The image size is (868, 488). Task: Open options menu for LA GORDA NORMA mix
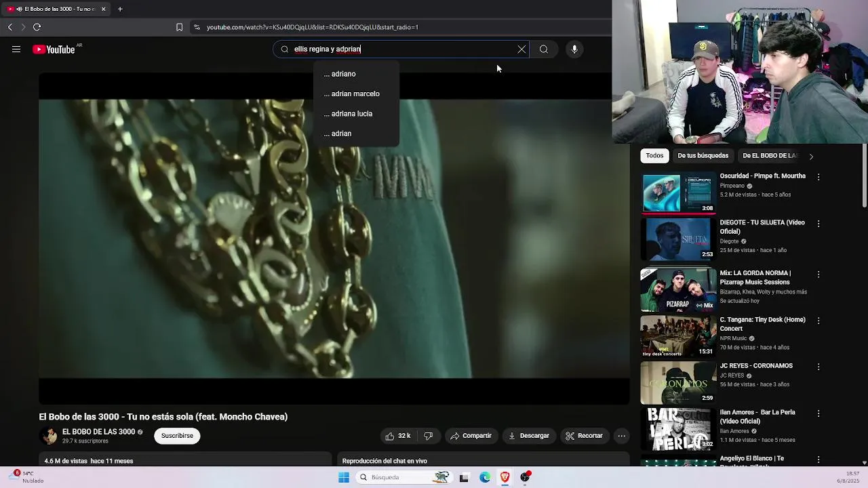coord(818,274)
